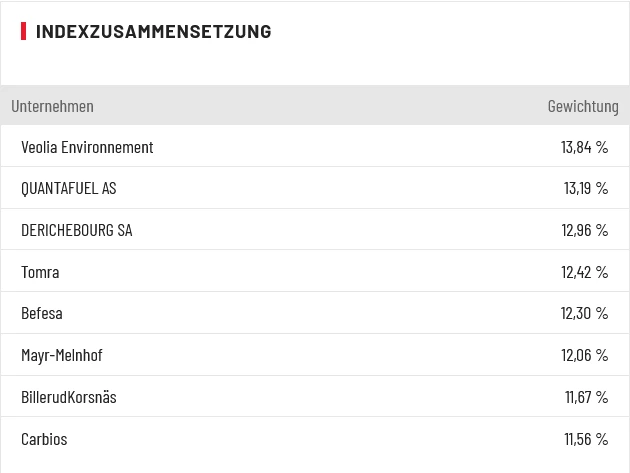
Task: Click the 11,56 % Carbios weighting
Action: pos(586,439)
